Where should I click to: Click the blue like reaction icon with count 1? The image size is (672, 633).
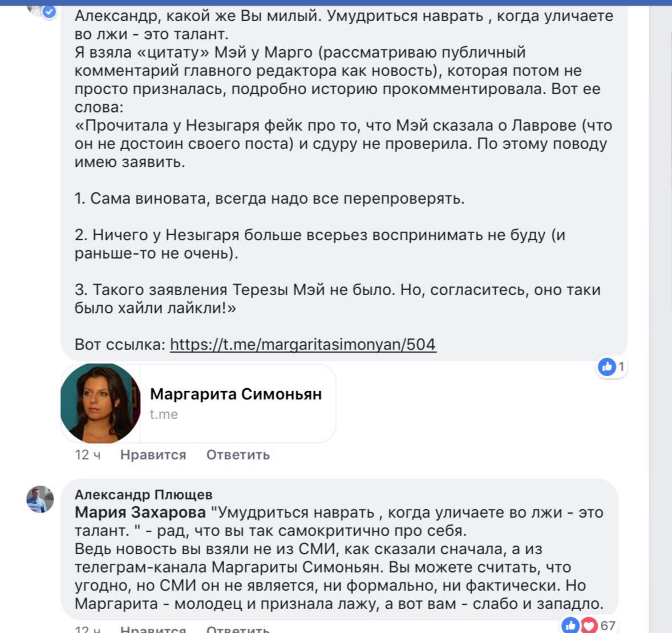coord(607,367)
